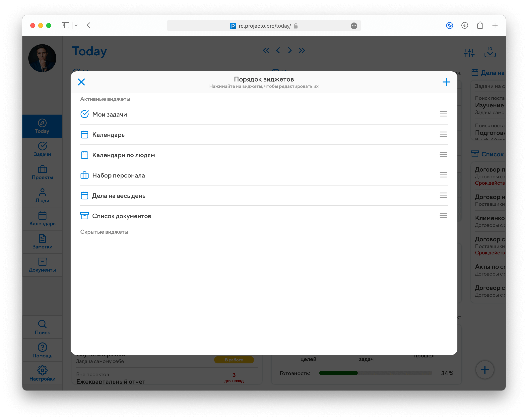Expand Safari sidebar dropdown chevron
Screen dimensions: 528x420
(x=76, y=26)
